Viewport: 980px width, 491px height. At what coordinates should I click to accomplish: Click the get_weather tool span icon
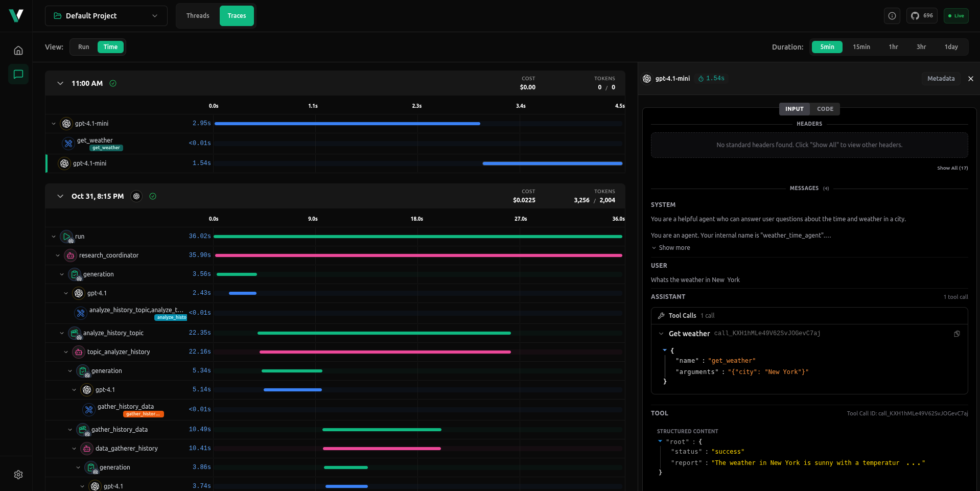pyautogui.click(x=68, y=144)
